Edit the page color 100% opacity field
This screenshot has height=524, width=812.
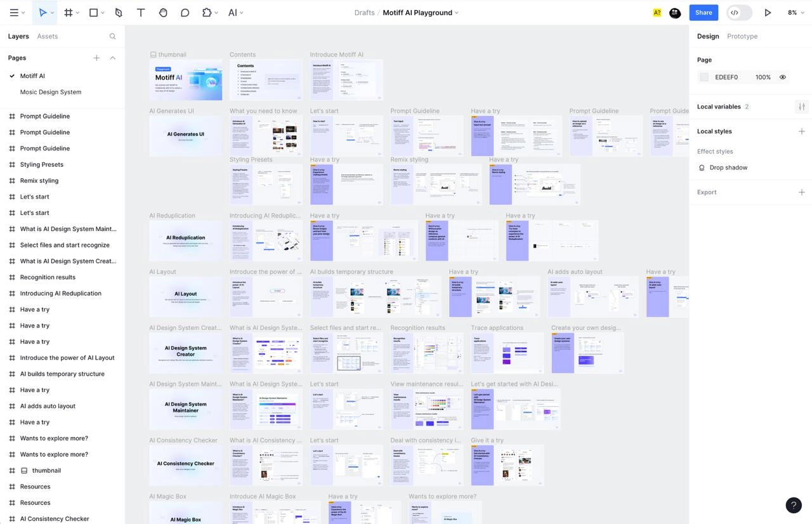point(763,77)
